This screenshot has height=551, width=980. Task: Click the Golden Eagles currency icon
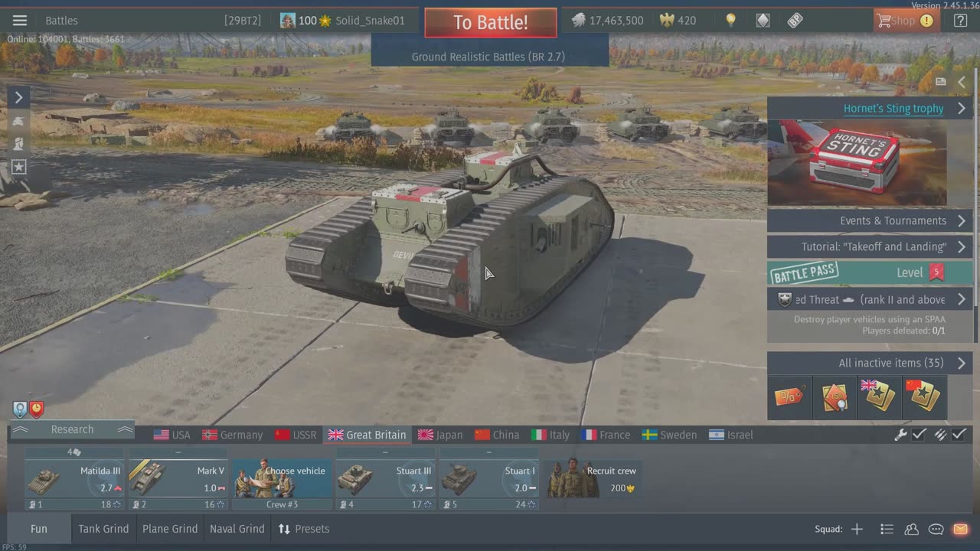click(667, 21)
